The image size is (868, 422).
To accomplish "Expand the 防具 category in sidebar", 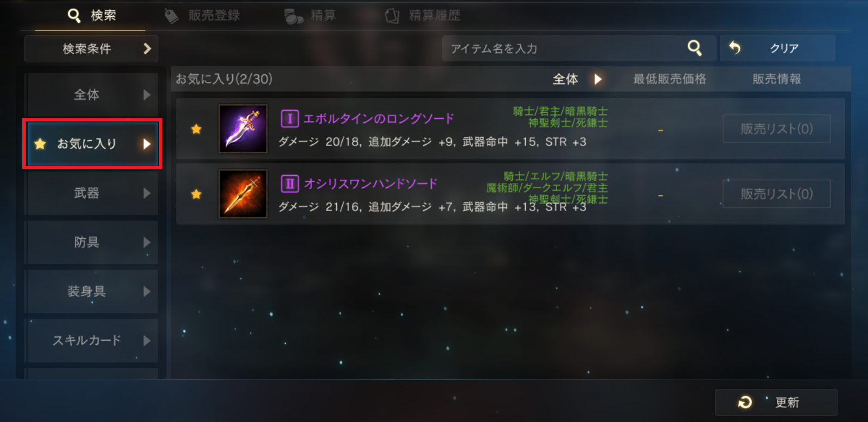I will tap(92, 242).
